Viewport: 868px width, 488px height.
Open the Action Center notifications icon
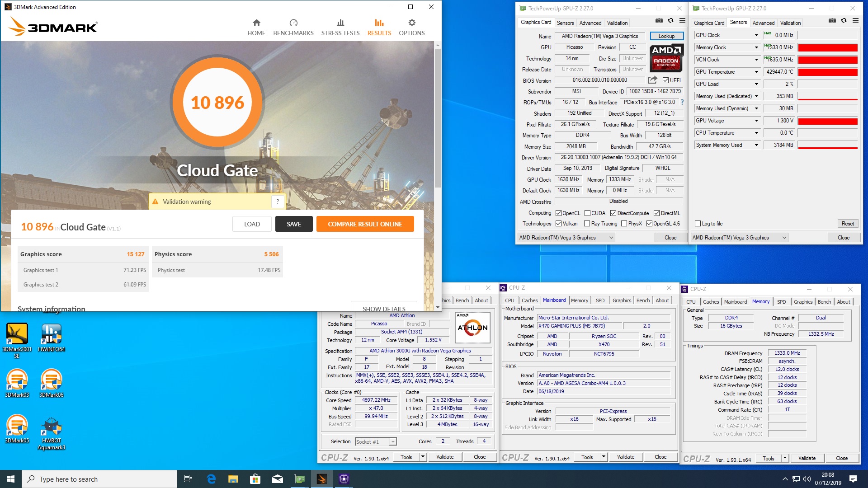[x=853, y=479]
